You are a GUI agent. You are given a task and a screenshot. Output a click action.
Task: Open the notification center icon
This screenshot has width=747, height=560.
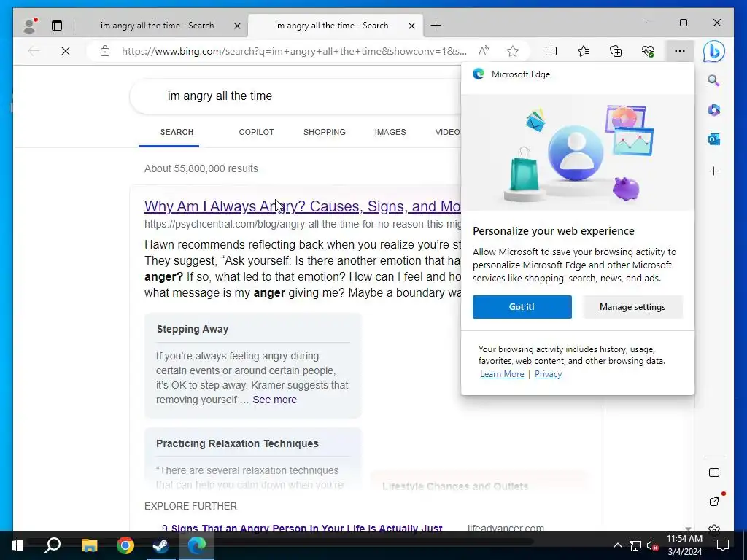pos(723,545)
